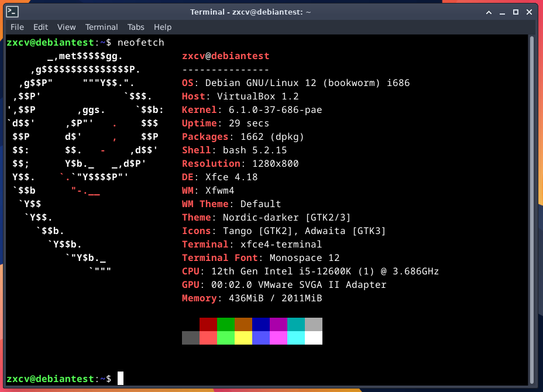Click "Tango [GTK2], Adwaita [GTK3]" icons value

pos(304,231)
